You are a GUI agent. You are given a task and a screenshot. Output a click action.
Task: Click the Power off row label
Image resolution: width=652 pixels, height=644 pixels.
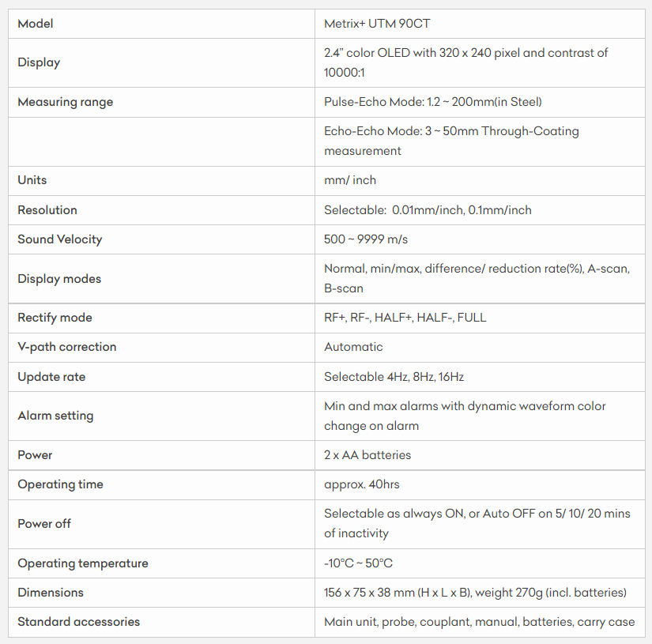44,523
